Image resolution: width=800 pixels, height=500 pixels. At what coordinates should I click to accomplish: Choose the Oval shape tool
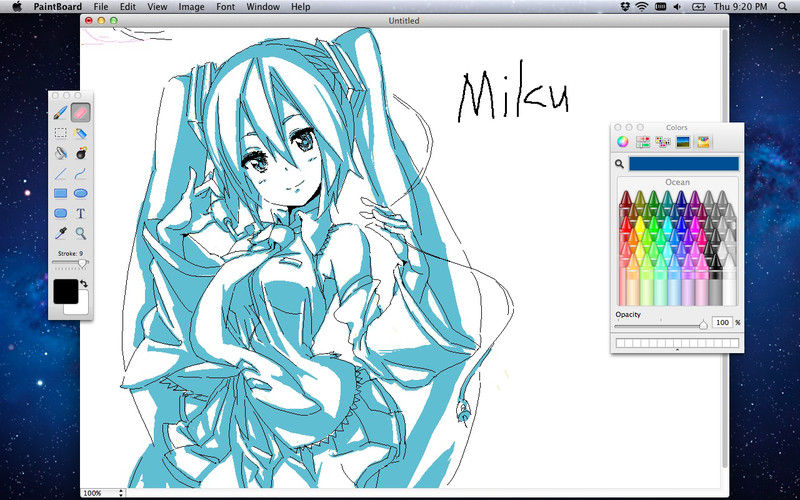pyautogui.click(x=81, y=193)
